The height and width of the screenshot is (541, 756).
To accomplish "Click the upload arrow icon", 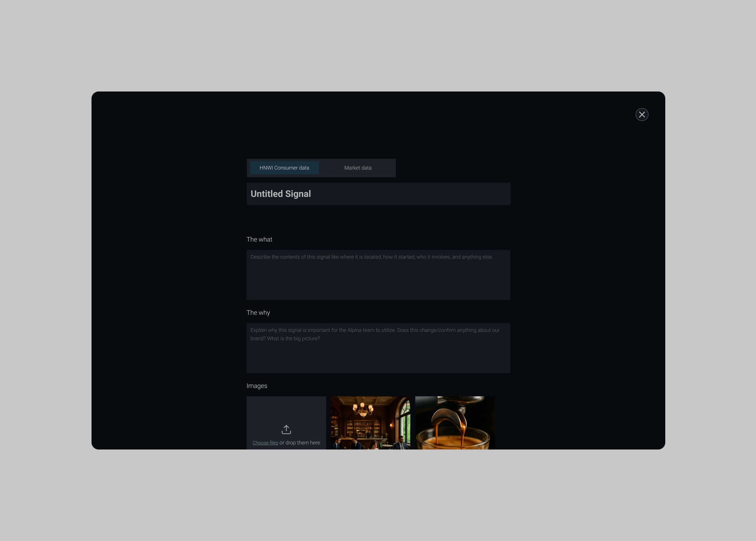I will pyautogui.click(x=286, y=430).
